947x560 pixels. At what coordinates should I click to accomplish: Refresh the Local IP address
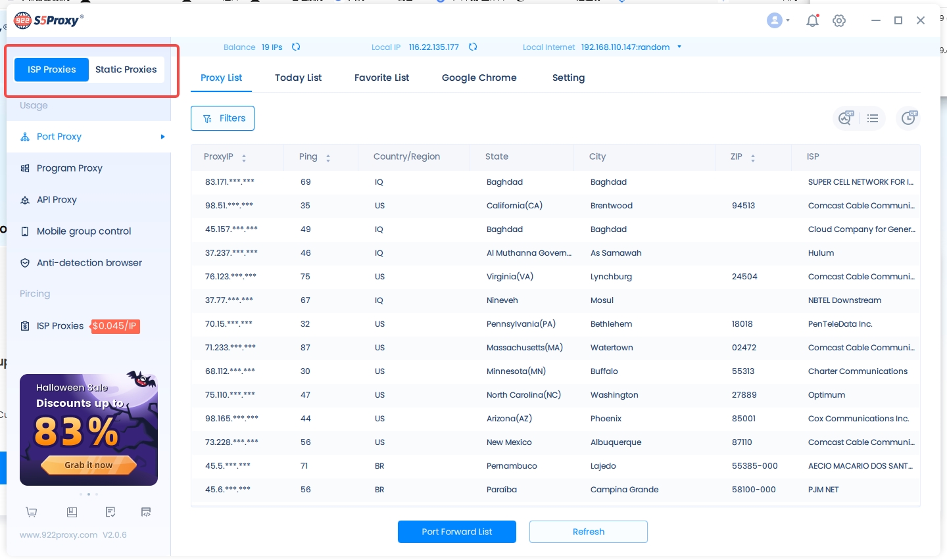(473, 47)
